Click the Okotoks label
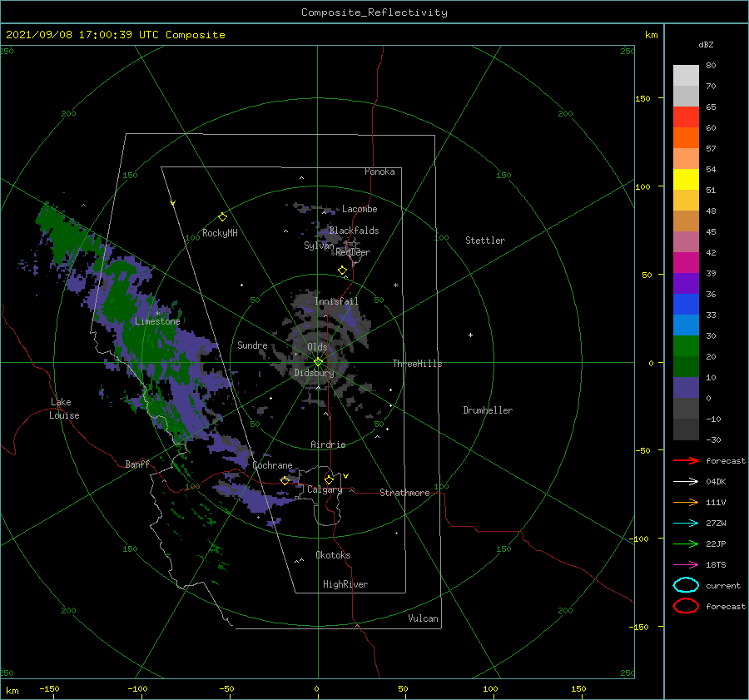The height and width of the screenshot is (700, 749). pyautogui.click(x=333, y=555)
